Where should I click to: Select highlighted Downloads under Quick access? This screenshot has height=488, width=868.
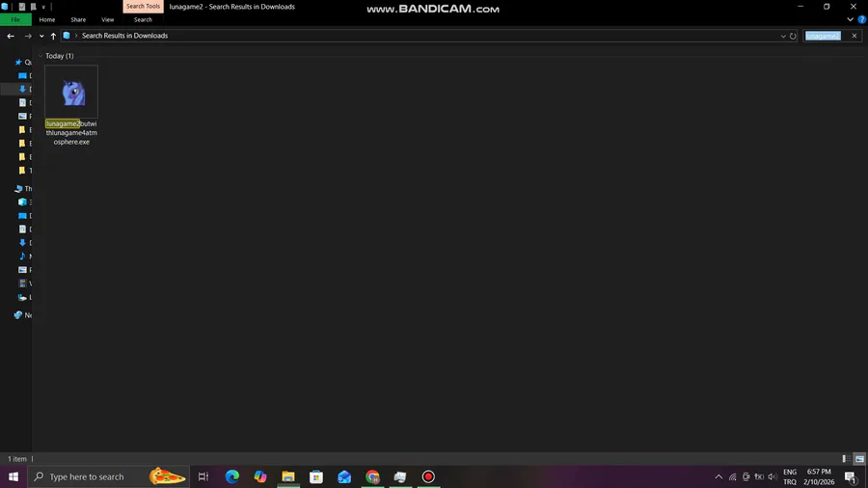[23, 89]
